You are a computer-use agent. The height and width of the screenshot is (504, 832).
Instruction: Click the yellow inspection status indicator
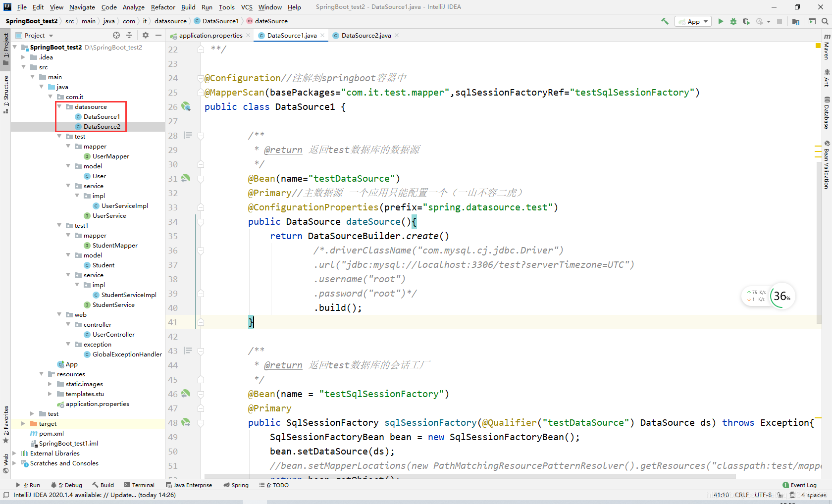click(818, 46)
